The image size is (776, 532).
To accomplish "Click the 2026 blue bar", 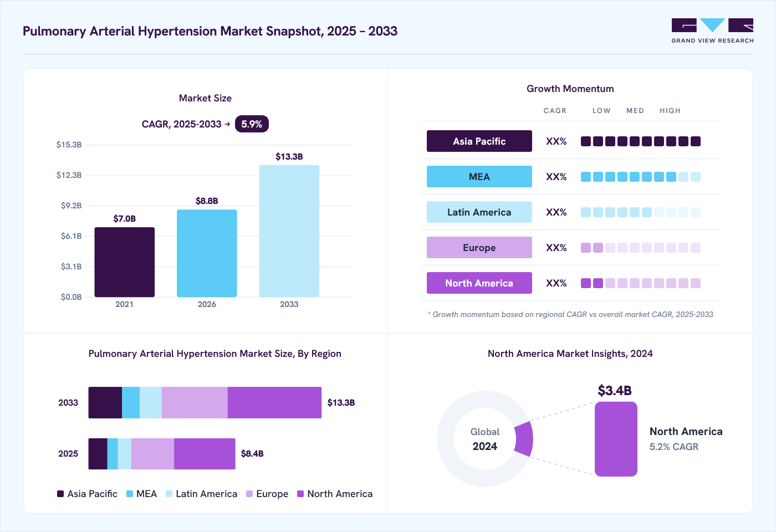I will [207, 253].
